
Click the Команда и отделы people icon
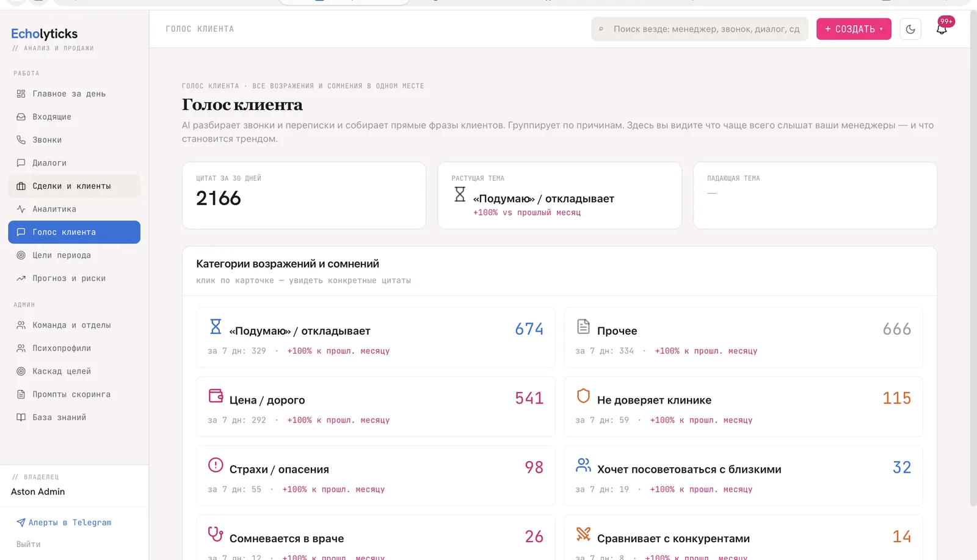[x=21, y=325]
